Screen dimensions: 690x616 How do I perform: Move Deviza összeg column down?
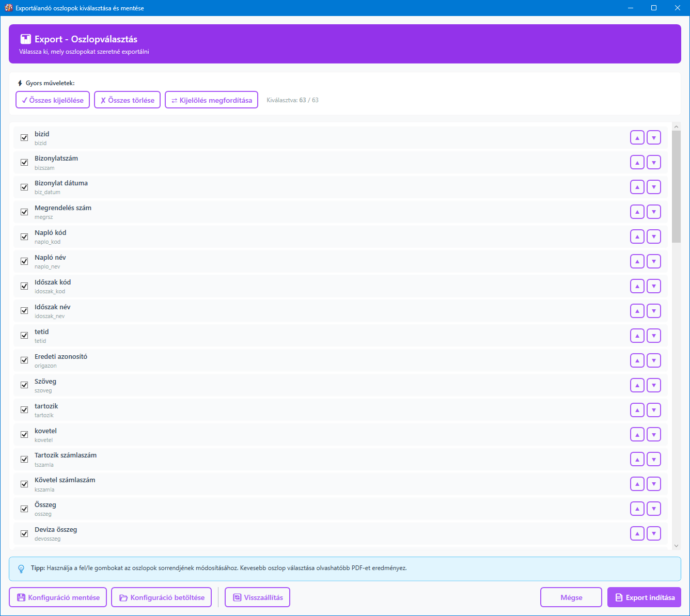[x=654, y=534]
